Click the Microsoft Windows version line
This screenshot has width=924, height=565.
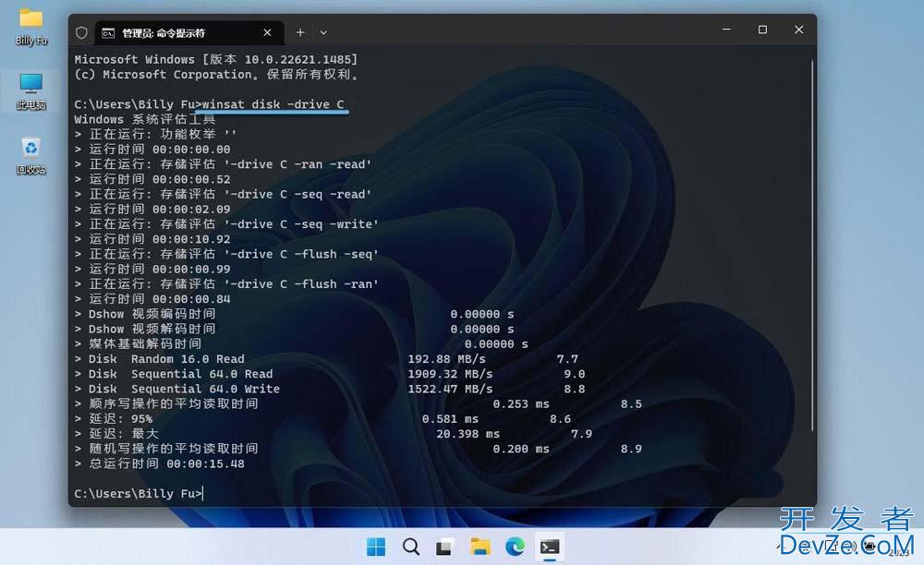(215, 59)
